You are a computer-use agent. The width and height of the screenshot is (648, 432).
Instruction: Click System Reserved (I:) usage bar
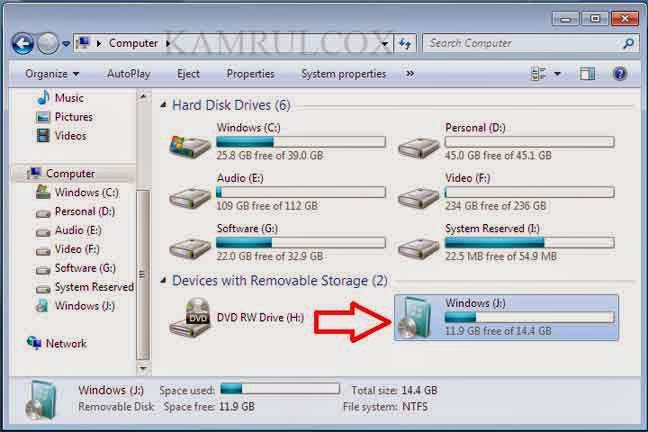529,243
